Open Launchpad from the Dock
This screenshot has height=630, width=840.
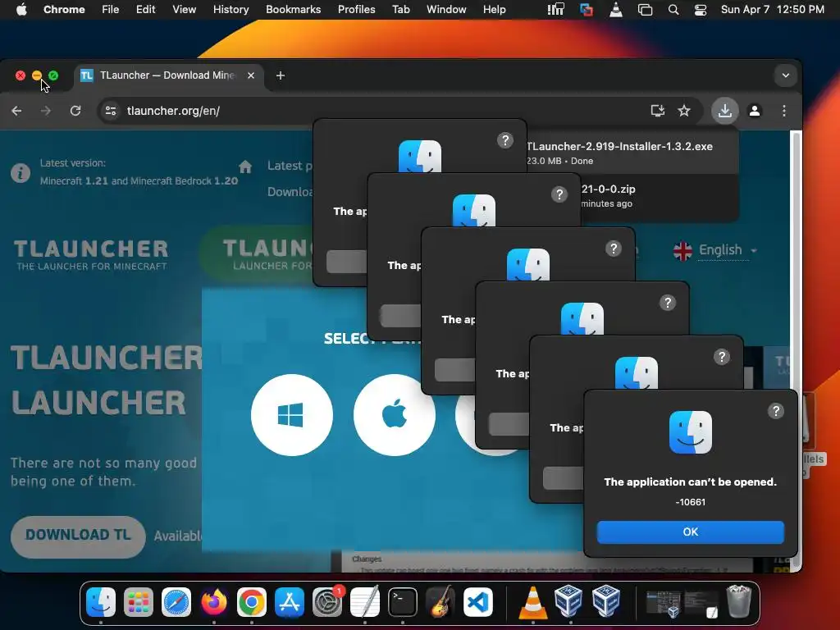tap(138, 602)
